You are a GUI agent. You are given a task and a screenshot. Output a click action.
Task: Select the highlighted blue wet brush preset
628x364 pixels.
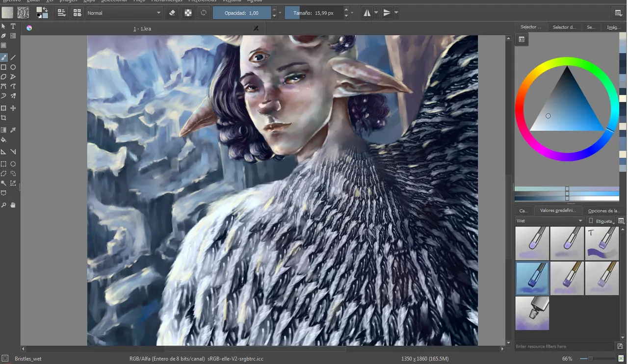pyautogui.click(x=532, y=278)
